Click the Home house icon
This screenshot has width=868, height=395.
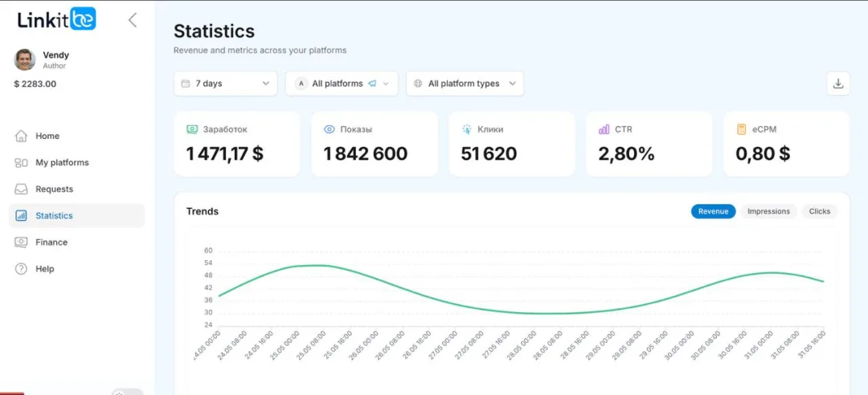tap(21, 136)
